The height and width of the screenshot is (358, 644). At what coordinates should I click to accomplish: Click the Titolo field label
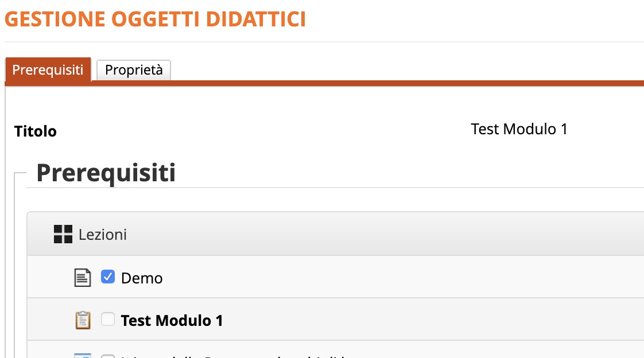click(x=36, y=131)
